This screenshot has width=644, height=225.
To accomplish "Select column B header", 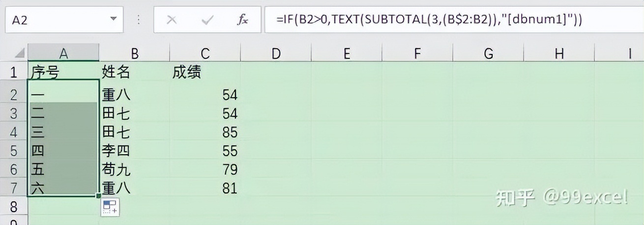I will 134,53.
